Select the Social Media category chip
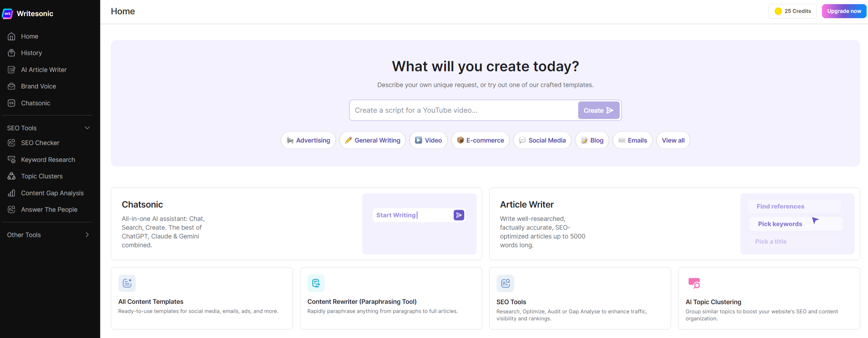Image resolution: width=868 pixels, height=338 pixels. (x=542, y=140)
